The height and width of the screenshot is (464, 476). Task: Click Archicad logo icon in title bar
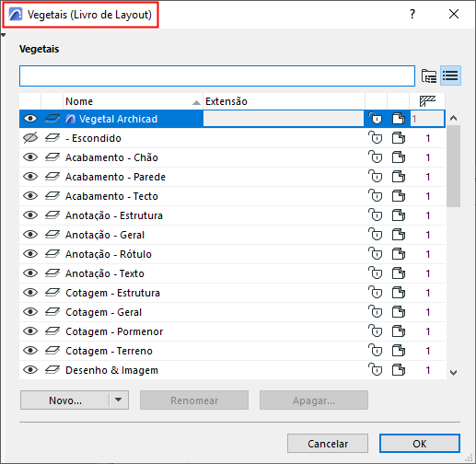coord(16,15)
